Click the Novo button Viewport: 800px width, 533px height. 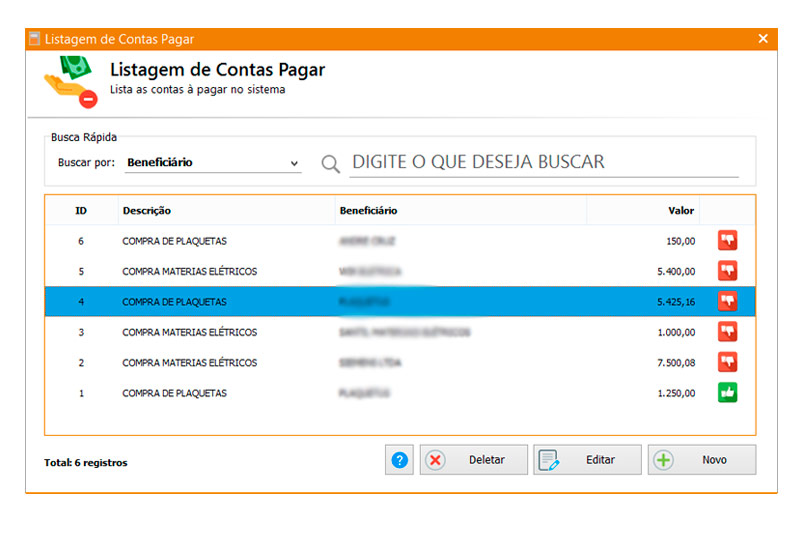point(702,460)
